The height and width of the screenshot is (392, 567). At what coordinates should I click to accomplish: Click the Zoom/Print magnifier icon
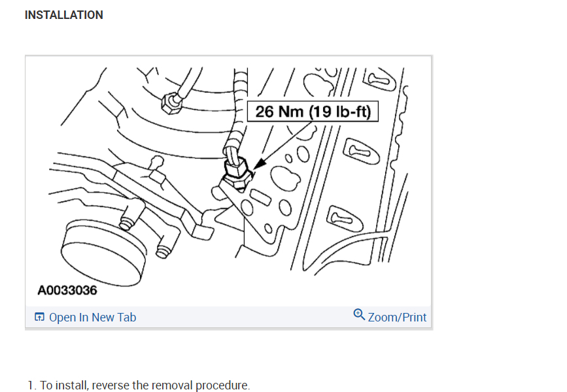pos(359,314)
